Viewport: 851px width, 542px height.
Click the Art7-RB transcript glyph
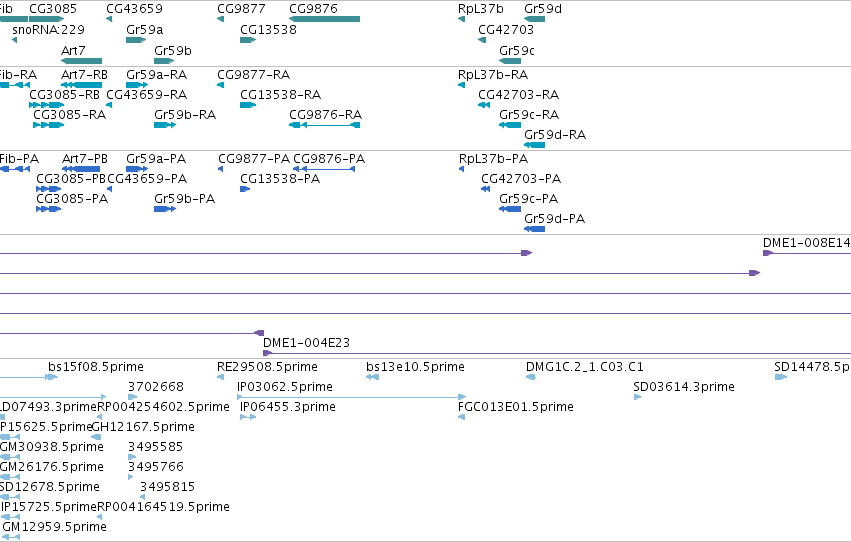(81, 85)
